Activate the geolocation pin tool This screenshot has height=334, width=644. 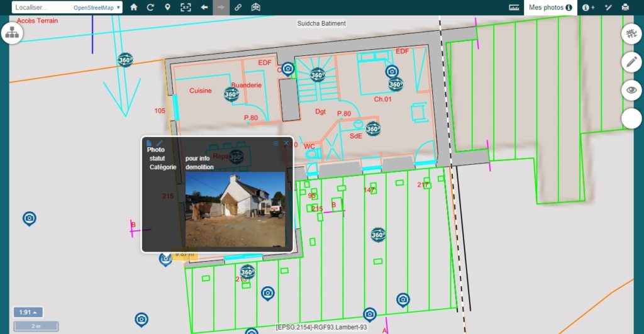coord(167,8)
